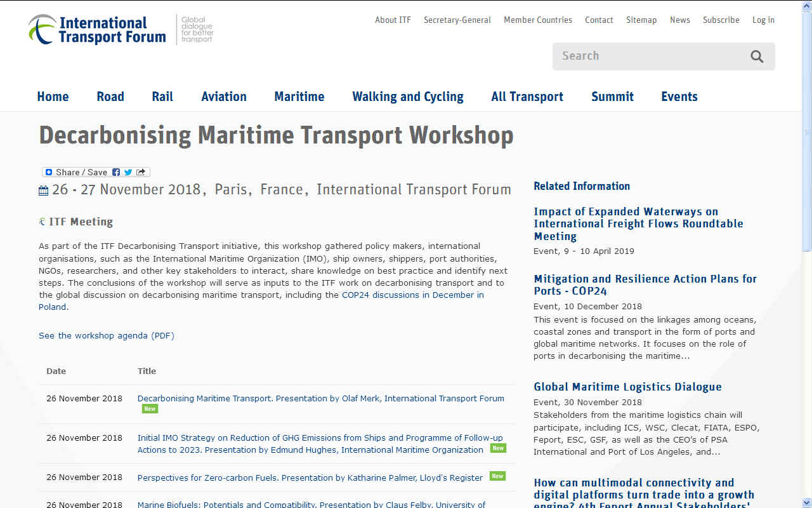The image size is (812, 508).
Task: Choose Maritime from the main navigation
Action: point(299,97)
